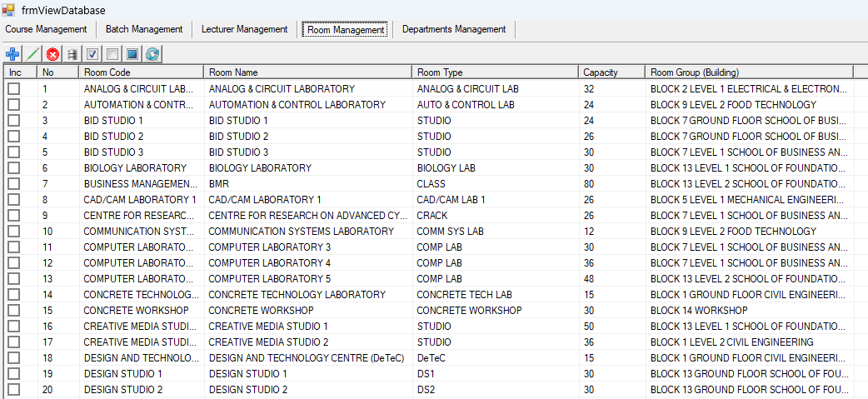Select the BMR room name cell
Image resolution: width=868 pixels, height=399 pixels.
point(218,184)
